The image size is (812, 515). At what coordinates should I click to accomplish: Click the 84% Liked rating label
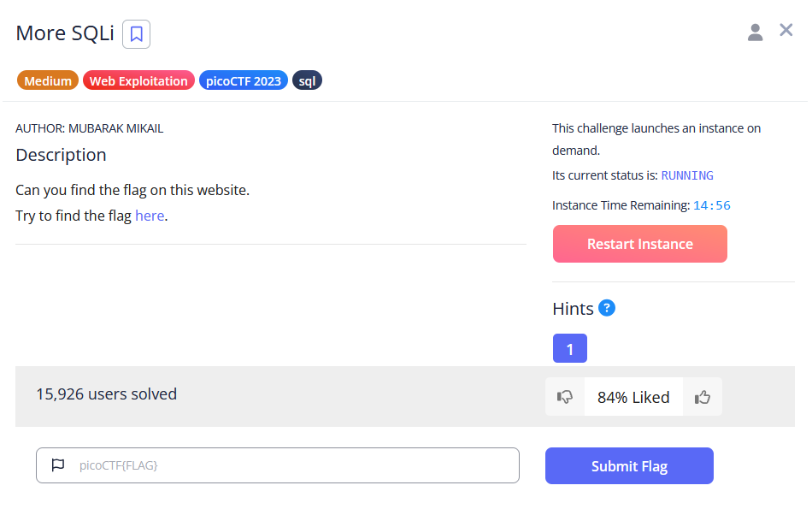(x=633, y=397)
